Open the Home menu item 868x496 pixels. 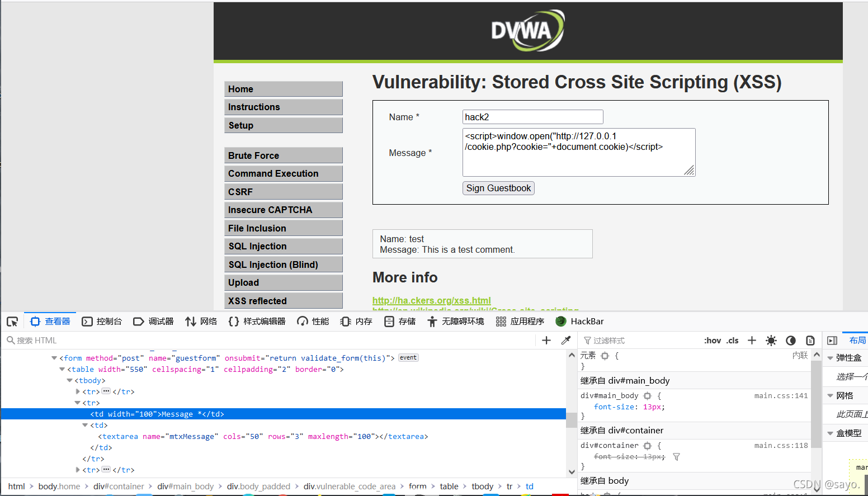[284, 89]
